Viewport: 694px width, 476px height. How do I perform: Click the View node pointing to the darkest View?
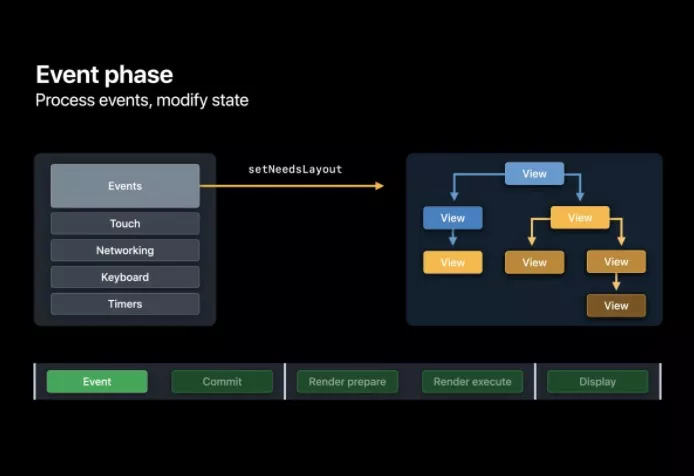click(x=616, y=262)
